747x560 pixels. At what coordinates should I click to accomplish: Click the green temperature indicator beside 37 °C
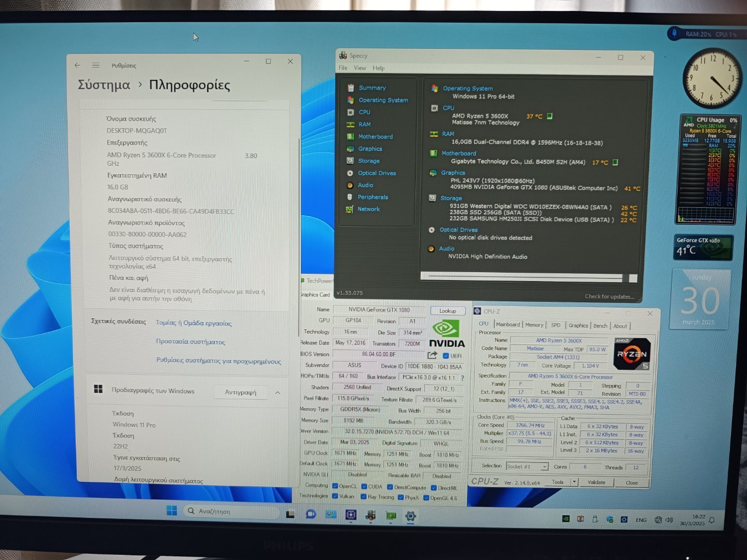550,116
